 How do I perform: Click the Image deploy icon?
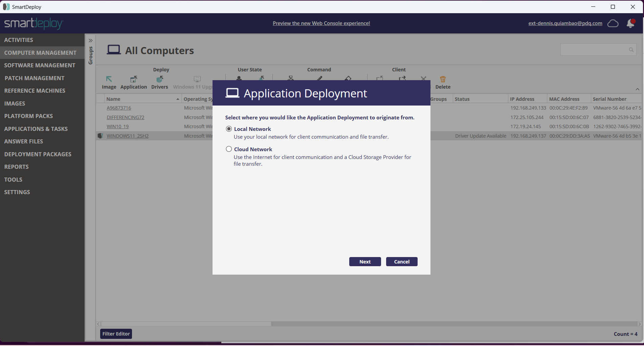click(x=109, y=79)
